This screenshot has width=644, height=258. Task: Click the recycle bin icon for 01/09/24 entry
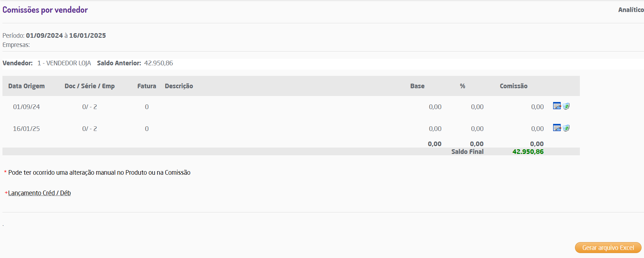(566, 106)
